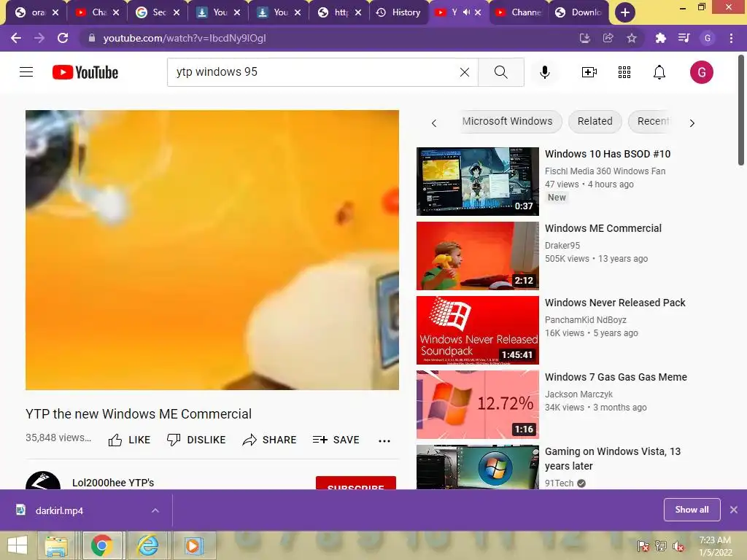The width and height of the screenshot is (747, 560).
Task: Open a new browser tab
Action: (625, 12)
